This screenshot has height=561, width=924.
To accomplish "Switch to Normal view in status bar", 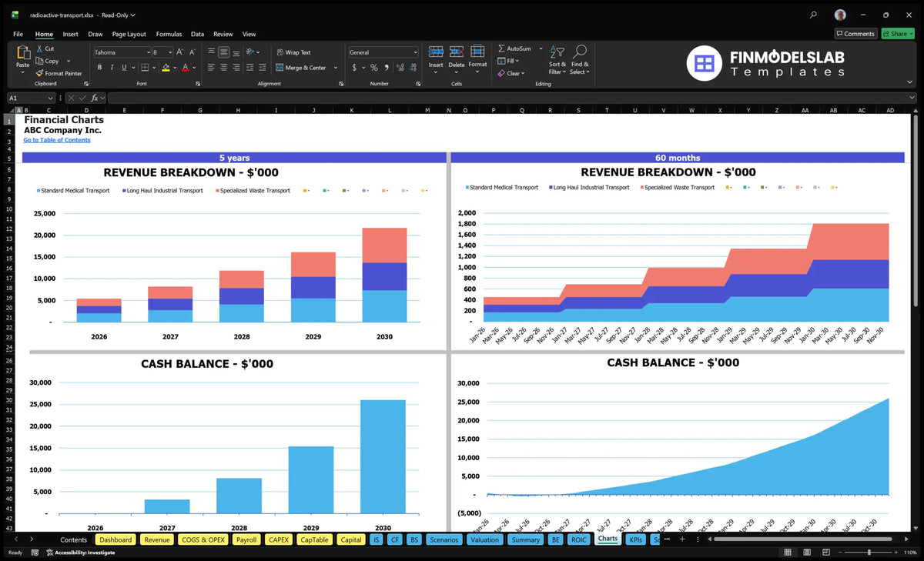I will (788, 553).
